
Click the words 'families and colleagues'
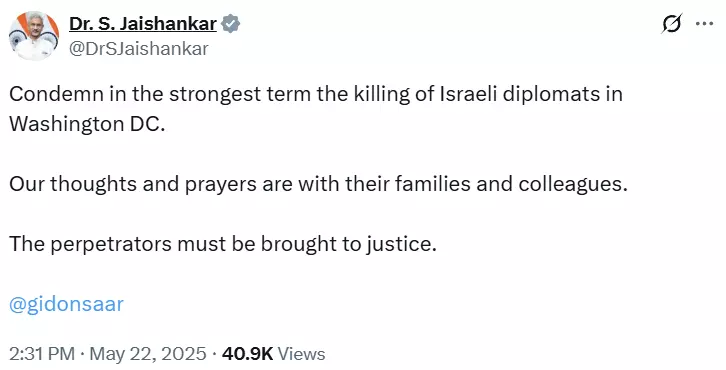[x=511, y=184]
